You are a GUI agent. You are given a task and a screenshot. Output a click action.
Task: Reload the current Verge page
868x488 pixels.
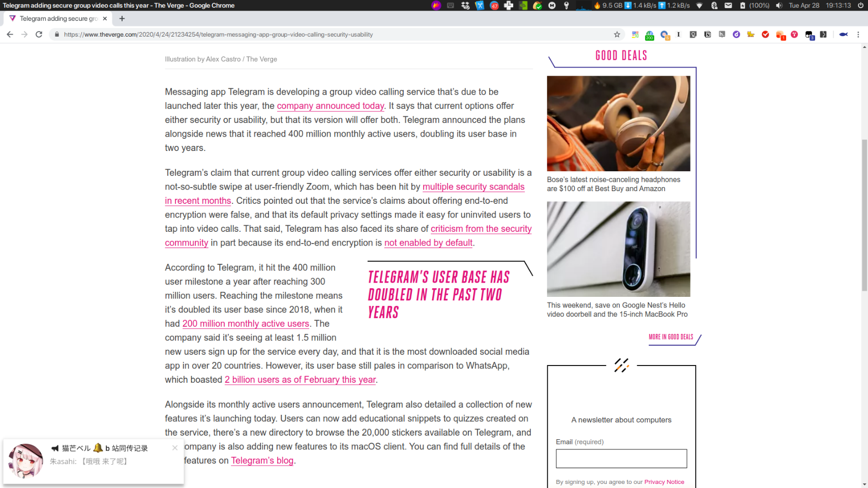(39, 35)
